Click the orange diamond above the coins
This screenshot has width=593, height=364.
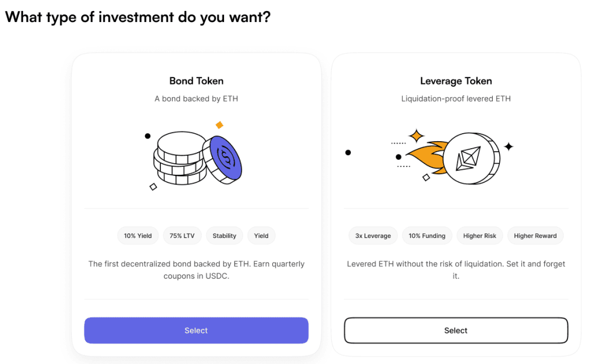(219, 125)
